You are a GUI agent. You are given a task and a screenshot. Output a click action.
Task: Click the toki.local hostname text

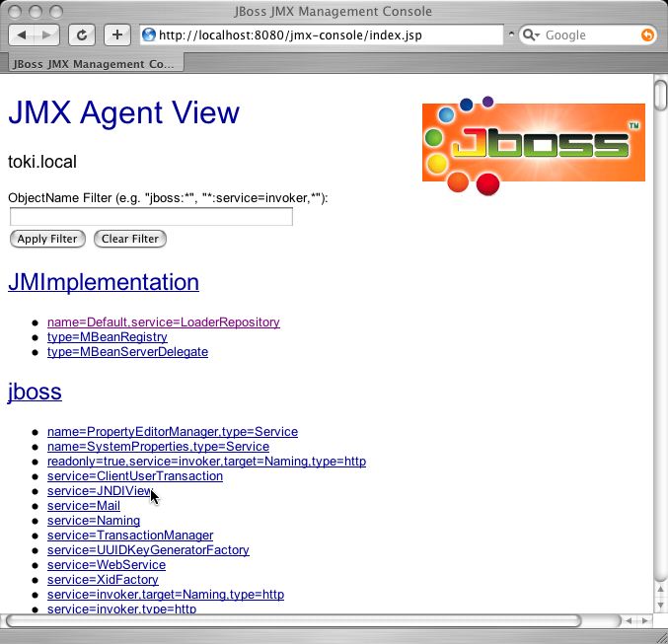coord(42,162)
